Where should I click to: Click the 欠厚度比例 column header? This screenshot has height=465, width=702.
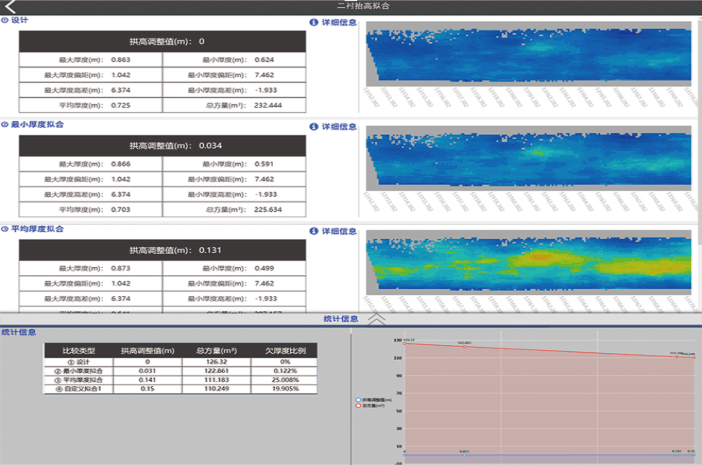283,351
